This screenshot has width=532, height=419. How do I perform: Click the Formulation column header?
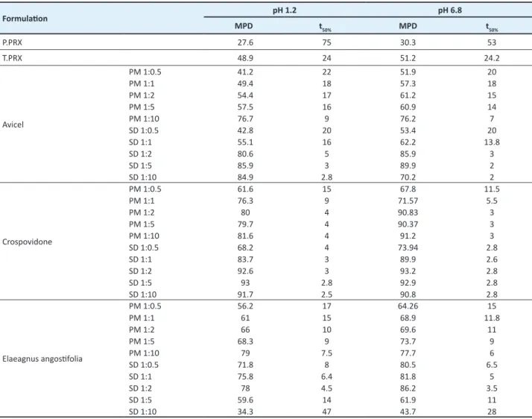click(x=25, y=19)
